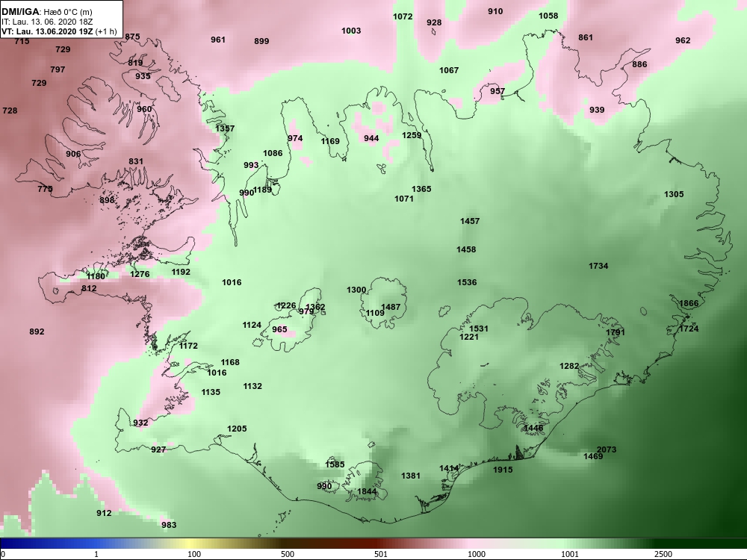Click the 1915 value near the south coast
The width and height of the screenshot is (747, 560).
(x=503, y=470)
